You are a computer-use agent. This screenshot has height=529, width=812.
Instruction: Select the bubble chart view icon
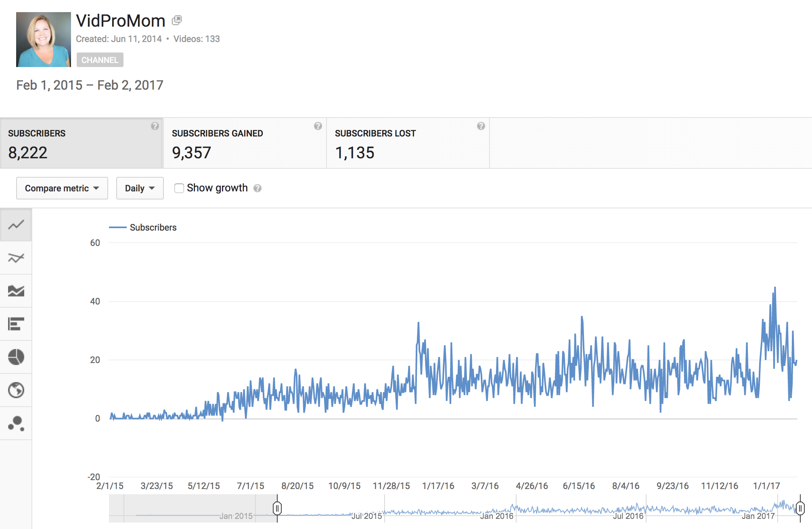pos(16,424)
